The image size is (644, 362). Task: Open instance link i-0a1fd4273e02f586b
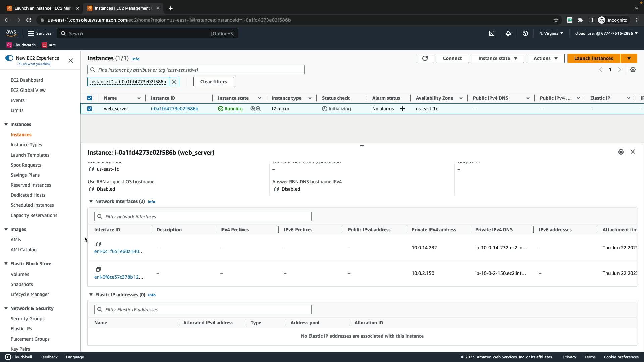174,109
